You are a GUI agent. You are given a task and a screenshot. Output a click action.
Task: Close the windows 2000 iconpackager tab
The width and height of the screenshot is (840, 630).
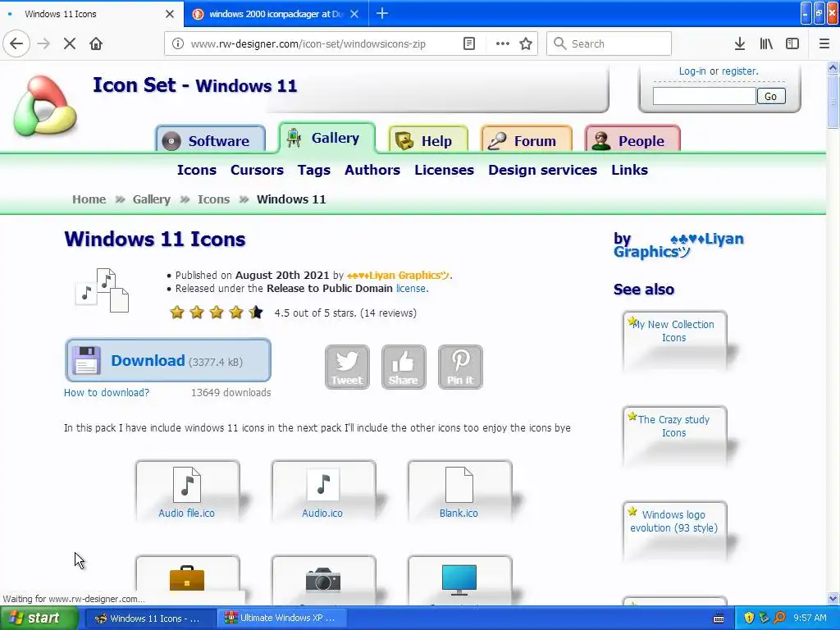point(354,14)
